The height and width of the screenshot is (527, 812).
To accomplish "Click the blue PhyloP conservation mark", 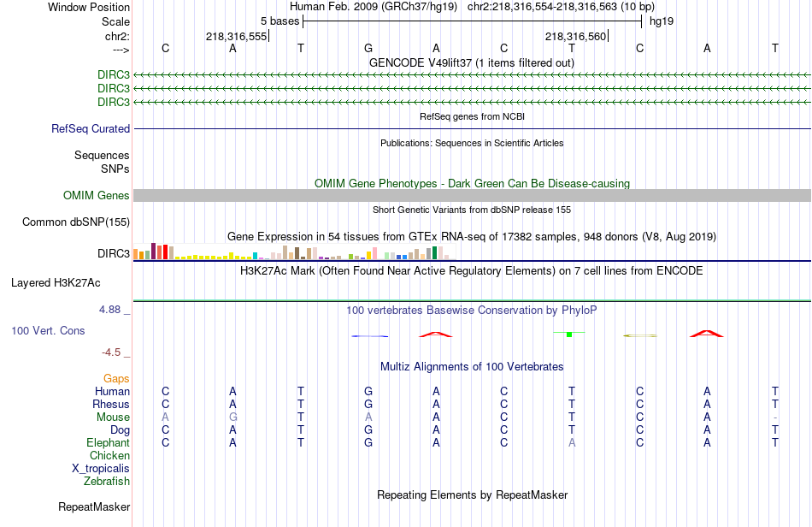I will (370, 336).
